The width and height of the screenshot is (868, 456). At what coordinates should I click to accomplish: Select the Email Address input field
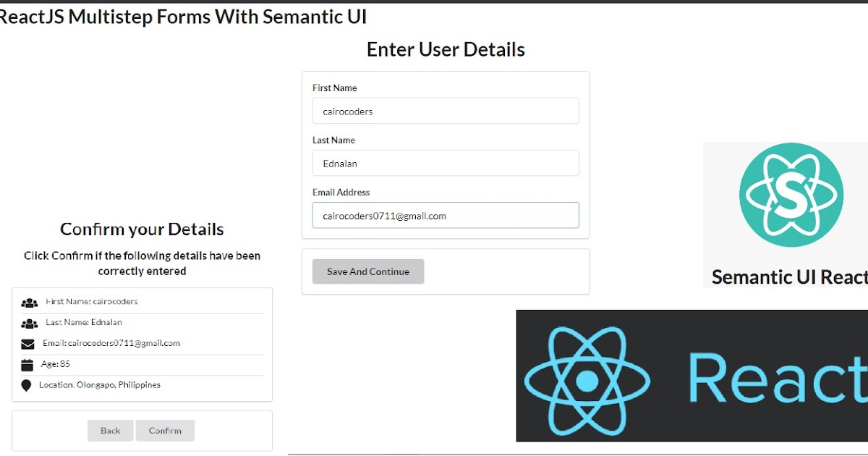(x=445, y=215)
